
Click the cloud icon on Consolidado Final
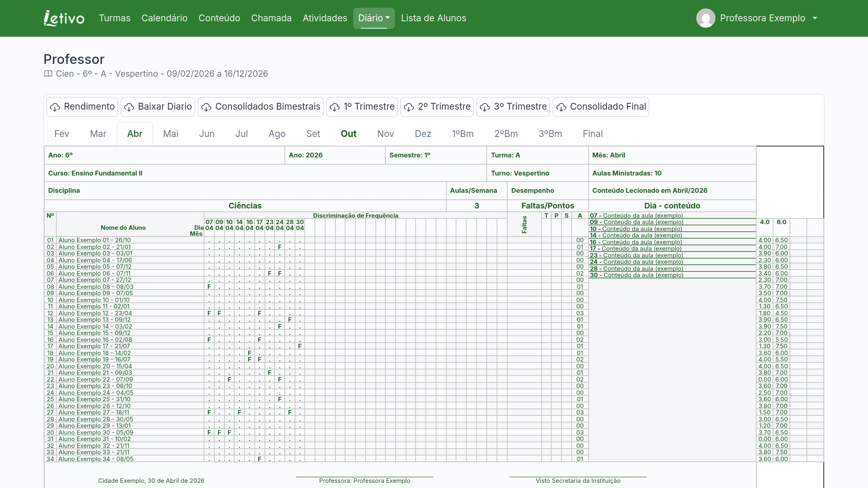(x=561, y=107)
